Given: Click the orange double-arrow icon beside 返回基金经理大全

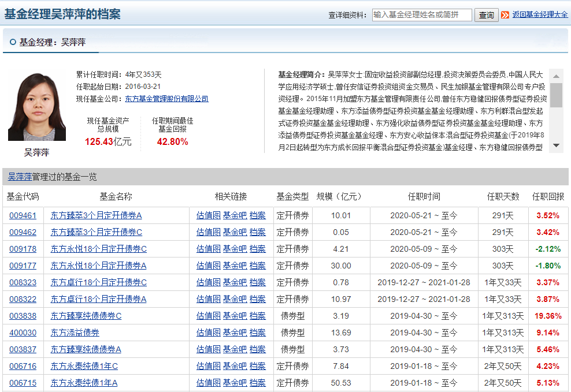Looking at the screenshot, I should [505, 15].
